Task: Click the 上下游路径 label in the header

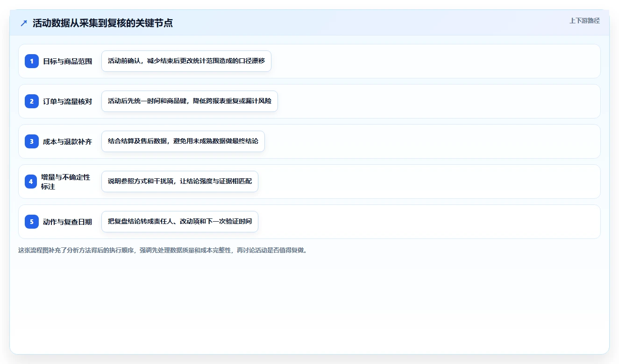Action: tap(584, 21)
